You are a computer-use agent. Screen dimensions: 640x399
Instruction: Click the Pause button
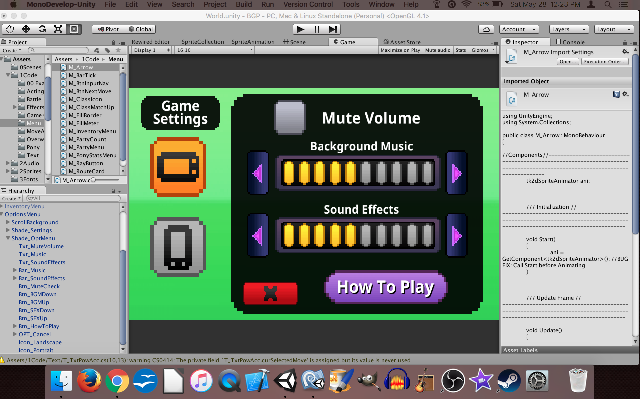(x=317, y=29)
